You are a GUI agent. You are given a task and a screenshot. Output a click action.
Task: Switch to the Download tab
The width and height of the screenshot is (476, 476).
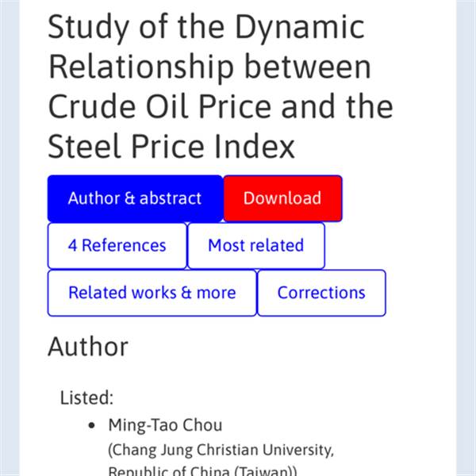pos(282,198)
